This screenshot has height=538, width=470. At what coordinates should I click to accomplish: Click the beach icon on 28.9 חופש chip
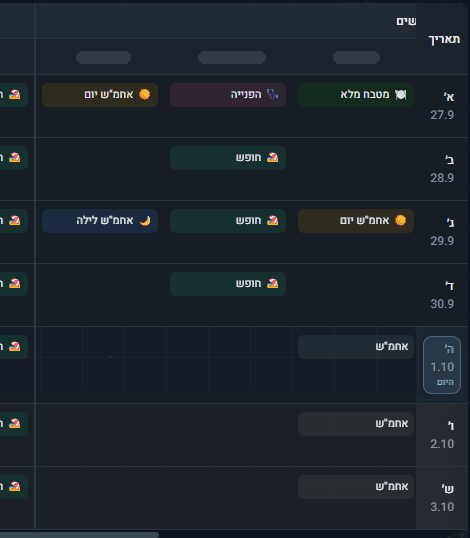[272, 157]
